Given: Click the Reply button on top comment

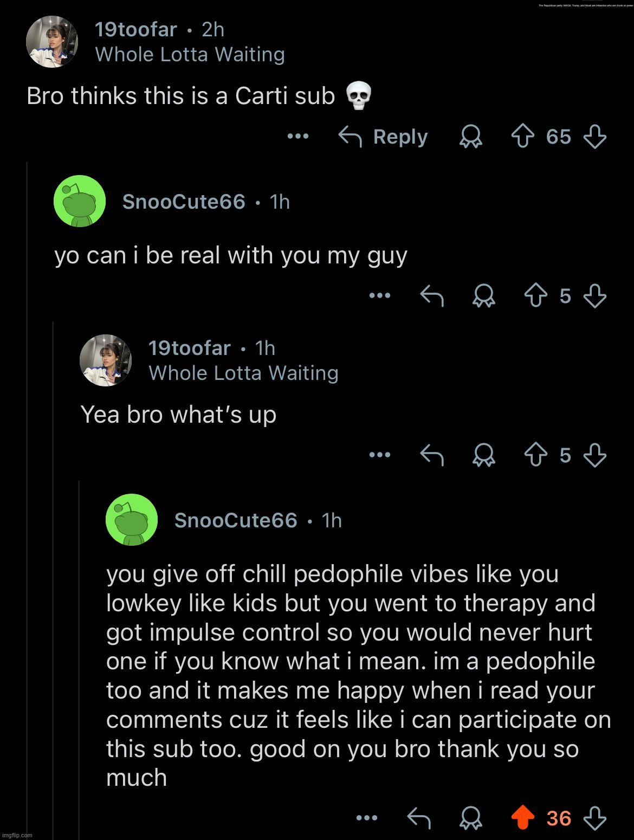Looking at the screenshot, I should click(x=383, y=137).
